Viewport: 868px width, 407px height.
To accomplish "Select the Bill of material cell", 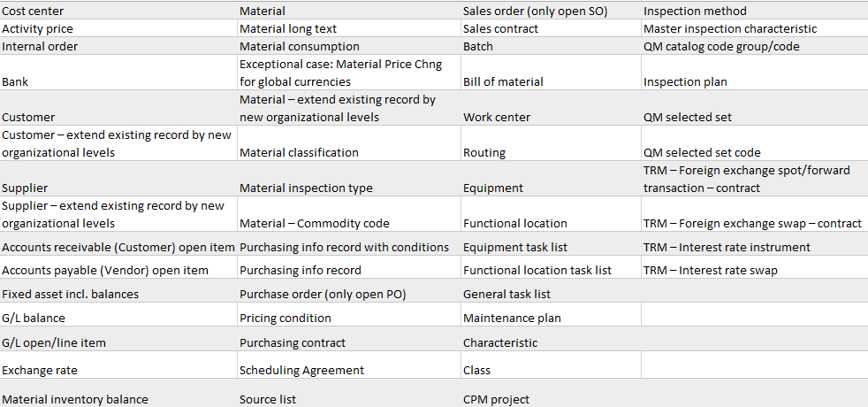I will click(503, 81).
